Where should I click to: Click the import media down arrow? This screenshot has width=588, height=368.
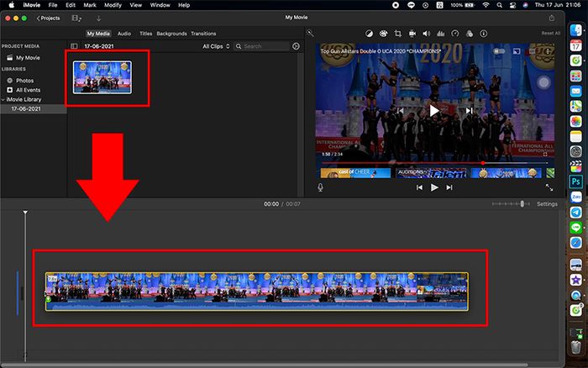click(98, 18)
